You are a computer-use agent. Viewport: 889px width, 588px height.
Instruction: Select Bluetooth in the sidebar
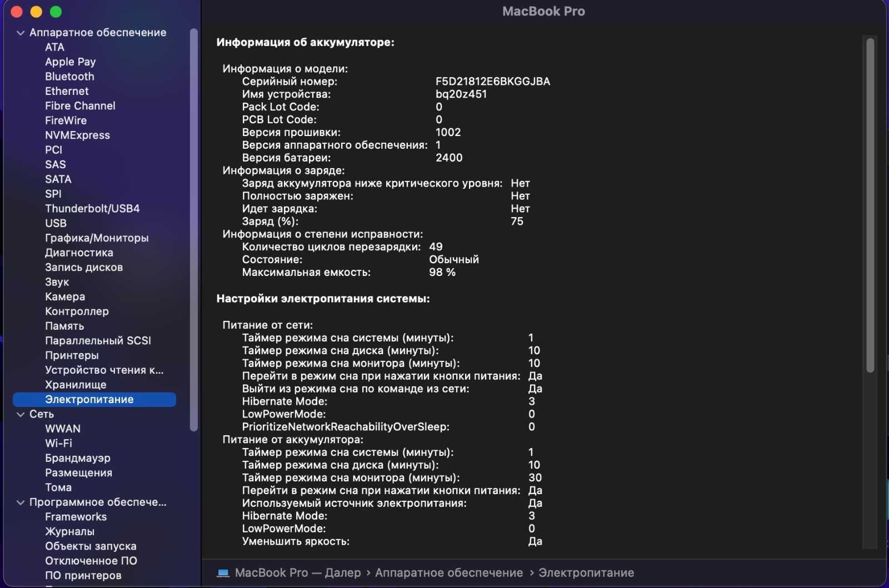[69, 77]
